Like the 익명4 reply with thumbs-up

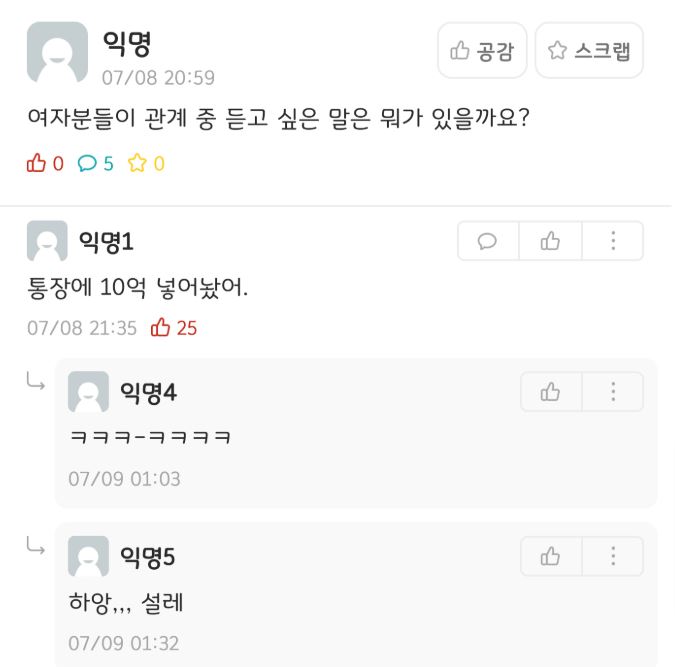pyautogui.click(x=550, y=392)
